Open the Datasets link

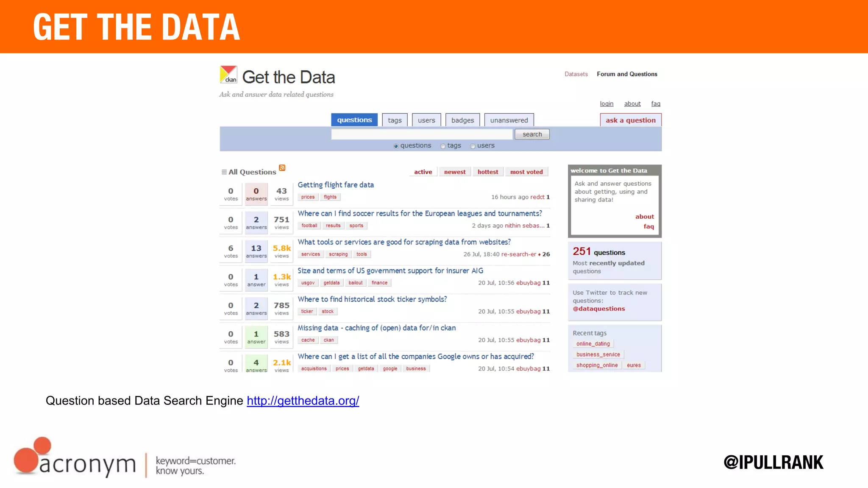tap(576, 74)
